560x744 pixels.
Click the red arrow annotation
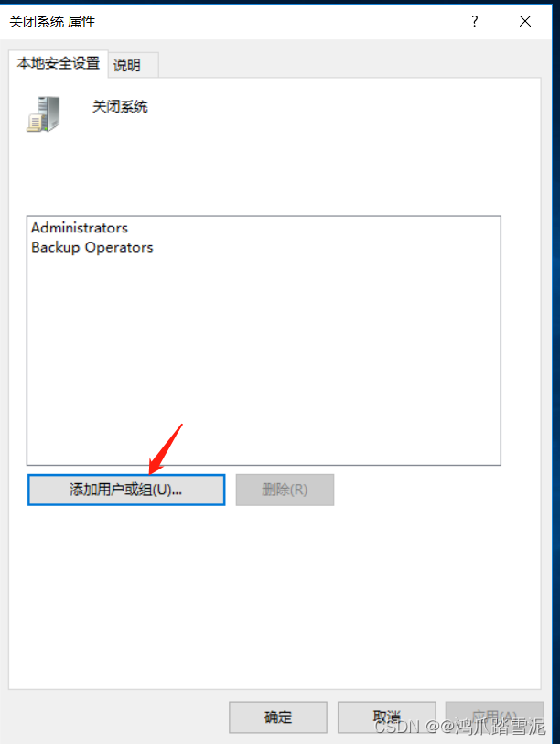[165, 448]
